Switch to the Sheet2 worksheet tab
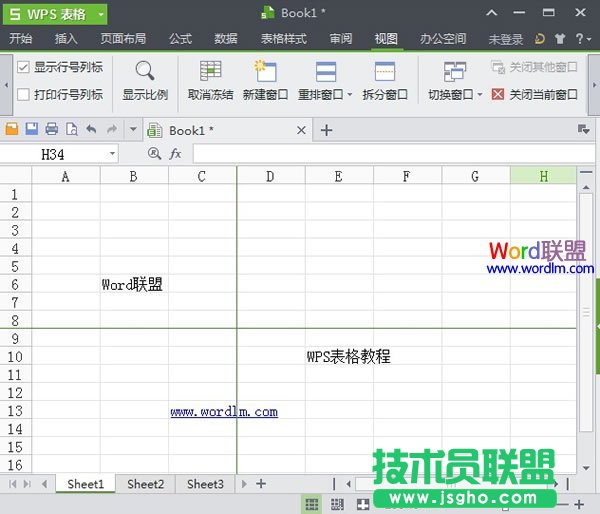 point(145,484)
